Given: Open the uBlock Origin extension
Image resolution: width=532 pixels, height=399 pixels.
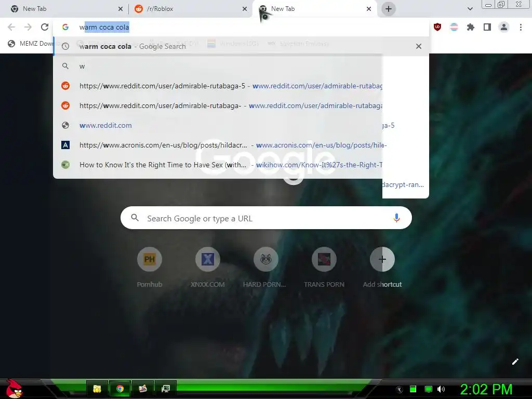Looking at the screenshot, I should pos(437,27).
